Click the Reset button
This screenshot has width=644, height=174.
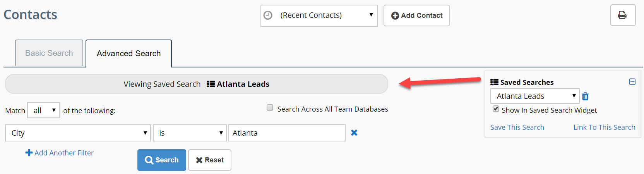[210, 160]
